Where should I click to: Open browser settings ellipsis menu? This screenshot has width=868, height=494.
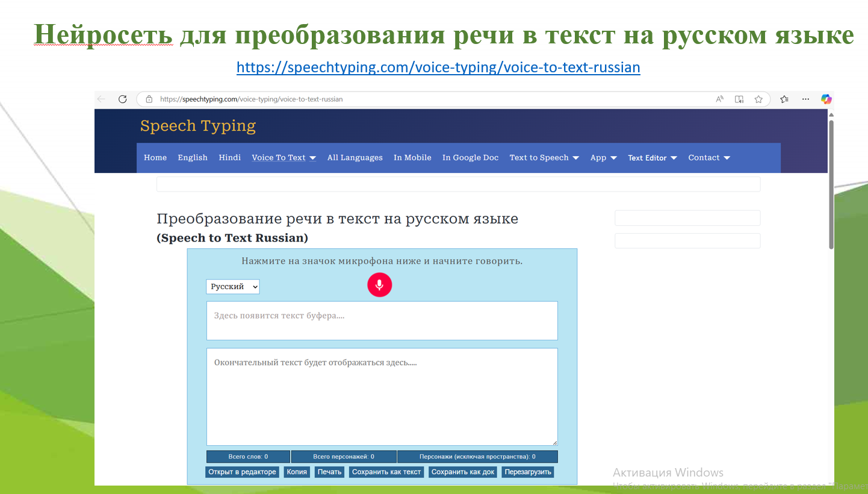coord(805,99)
